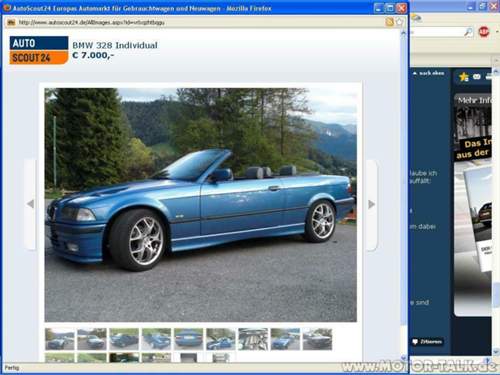Click the link chain icon beside the star
Viewport: 500px width, 375px height.
(x=477, y=77)
